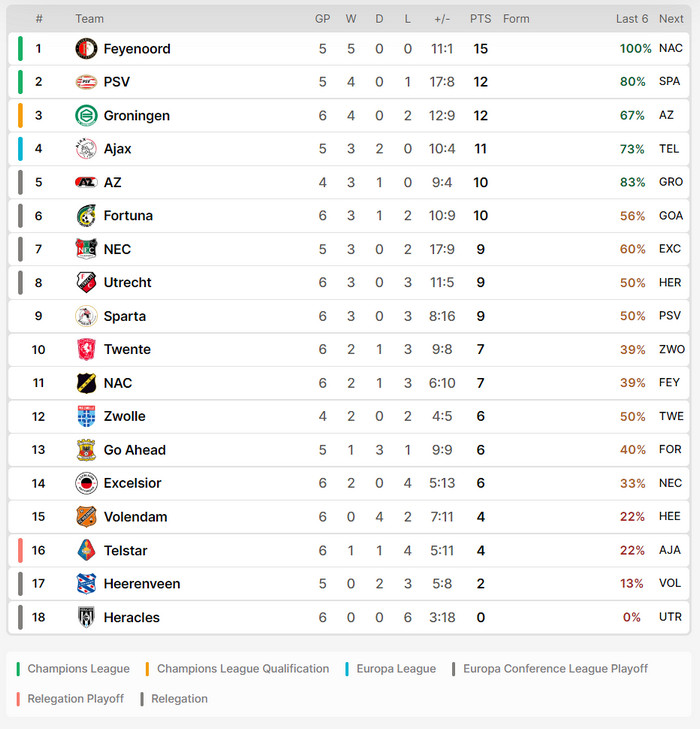Select the Groningen team crest

pyautogui.click(x=86, y=116)
